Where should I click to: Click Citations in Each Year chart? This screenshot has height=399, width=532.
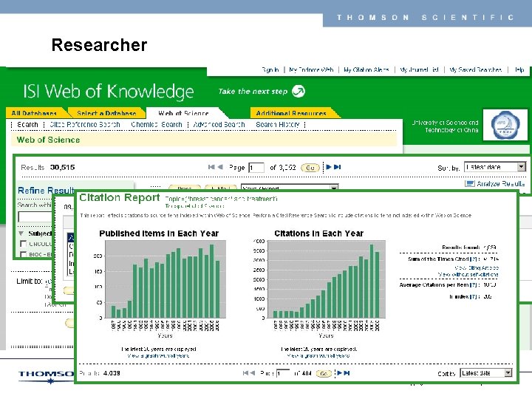coord(327,279)
